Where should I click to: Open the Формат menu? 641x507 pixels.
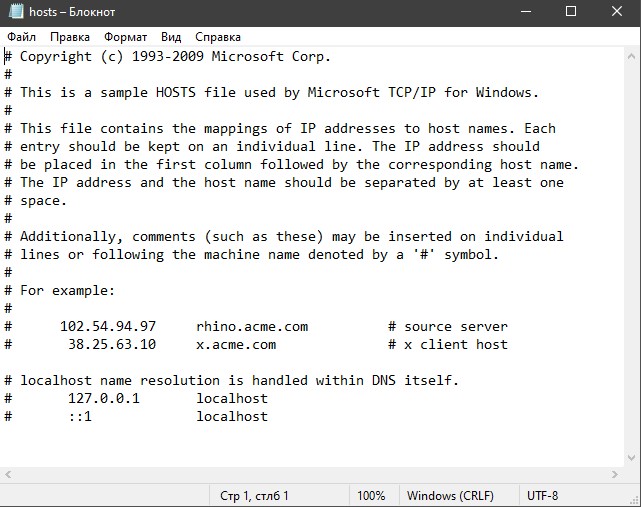pyautogui.click(x=125, y=37)
